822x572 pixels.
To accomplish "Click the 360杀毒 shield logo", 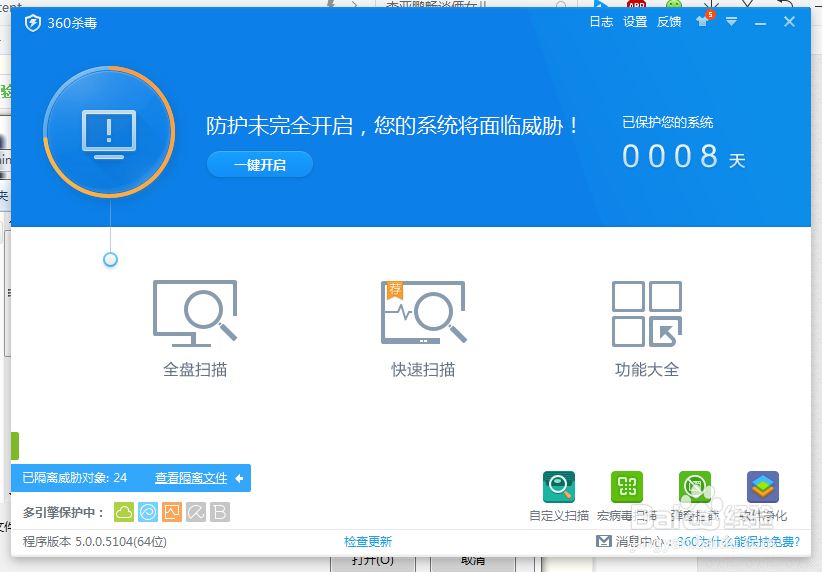I will tap(33, 23).
